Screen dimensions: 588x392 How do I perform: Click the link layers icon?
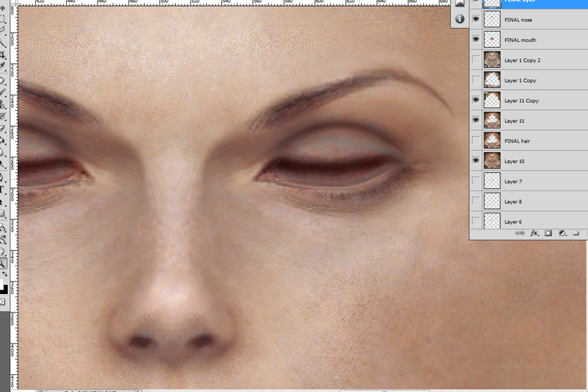click(520, 233)
